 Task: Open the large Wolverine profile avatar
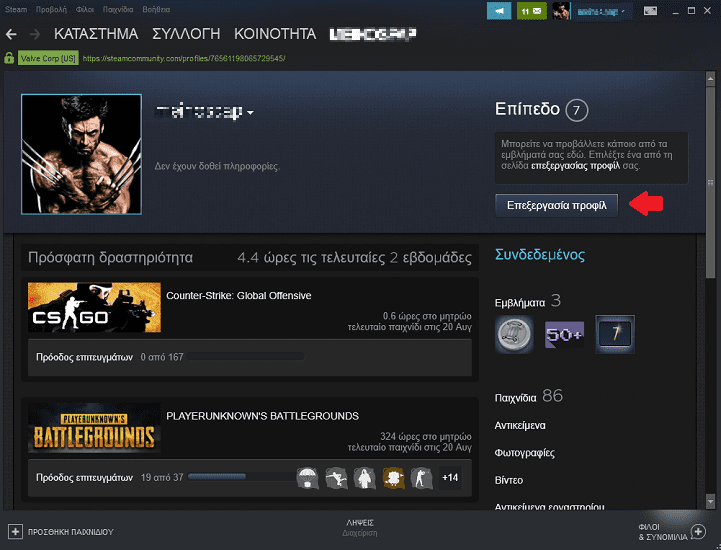click(x=81, y=154)
